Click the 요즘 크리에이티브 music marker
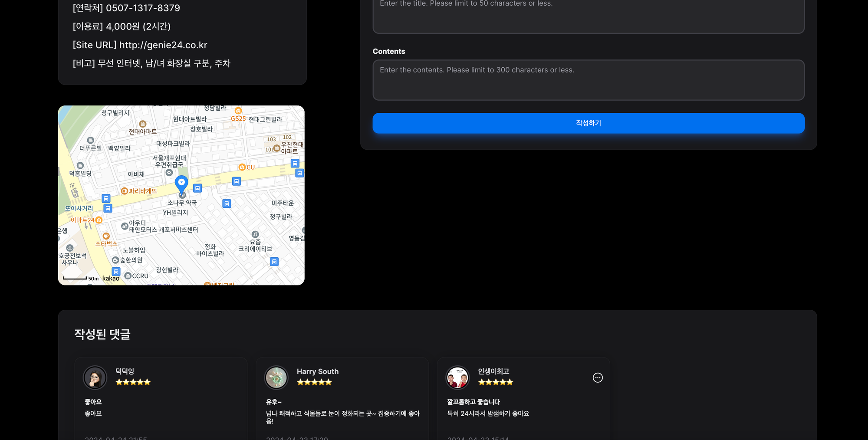The height and width of the screenshot is (440, 868). (255, 234)
